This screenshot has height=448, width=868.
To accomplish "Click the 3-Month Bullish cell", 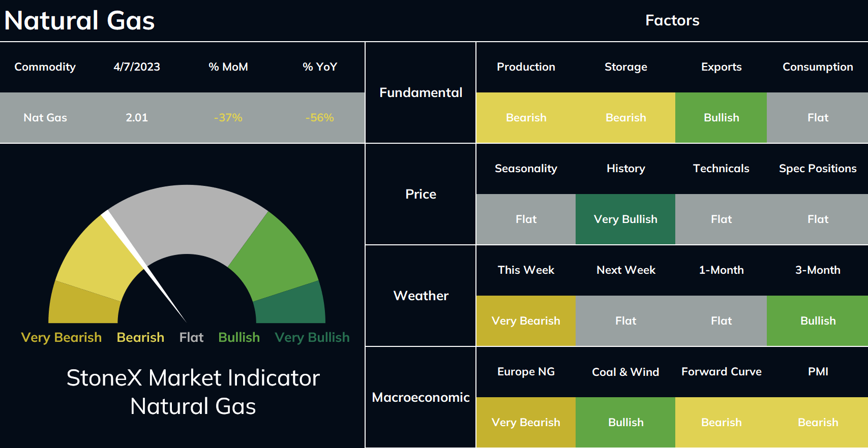I will click(818, 321).
